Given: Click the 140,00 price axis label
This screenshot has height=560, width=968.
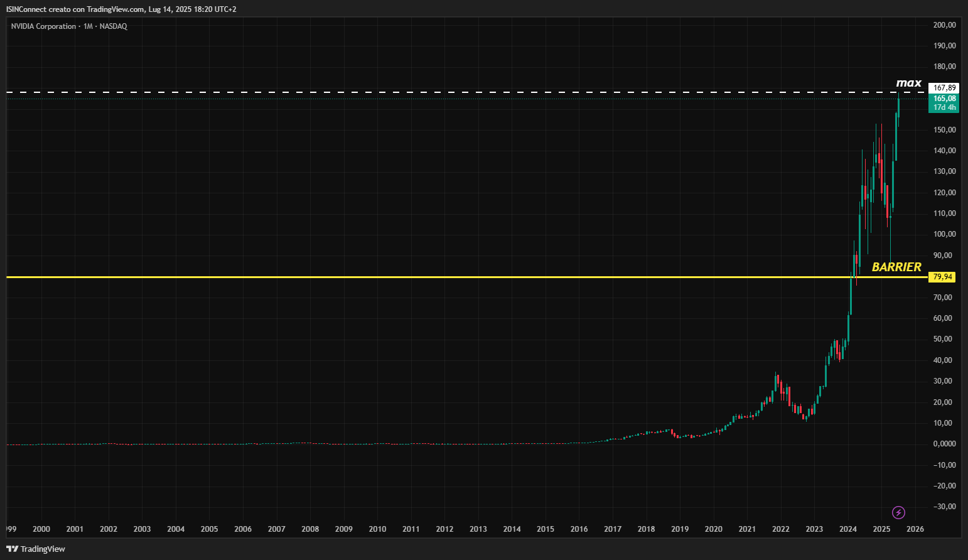Looking at the screenshot, I should point(944,151).
